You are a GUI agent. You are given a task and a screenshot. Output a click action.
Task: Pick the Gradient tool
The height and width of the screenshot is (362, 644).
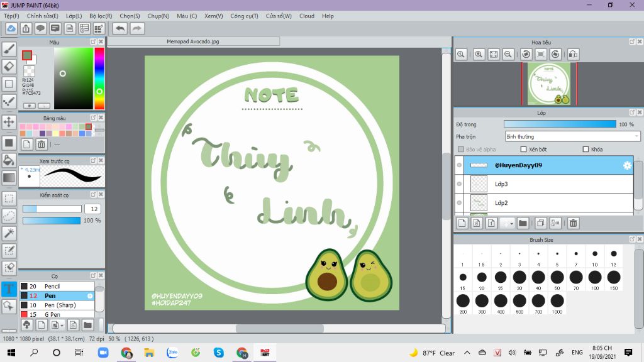pyautogui.click(x=9, y=178)
